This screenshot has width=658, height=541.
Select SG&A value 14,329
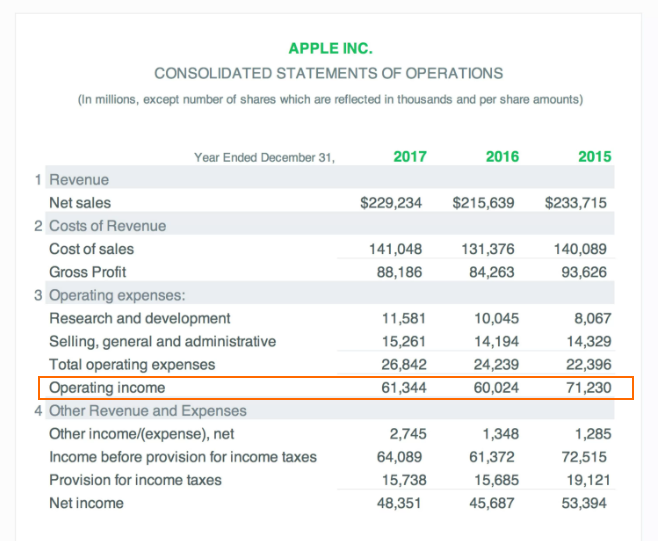point(589,341)
